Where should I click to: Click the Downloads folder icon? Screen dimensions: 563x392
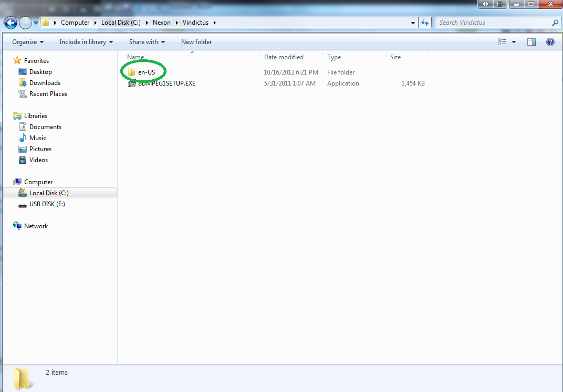click(22, 83)
